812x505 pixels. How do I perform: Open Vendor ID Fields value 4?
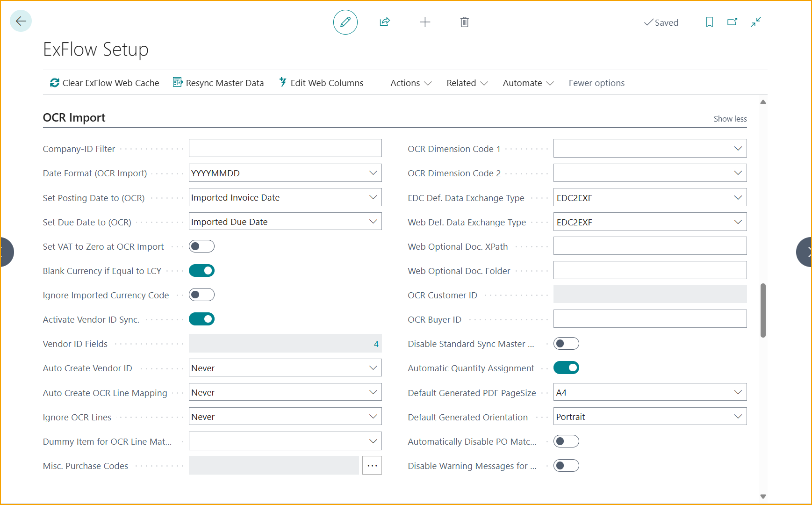[376, 344]
